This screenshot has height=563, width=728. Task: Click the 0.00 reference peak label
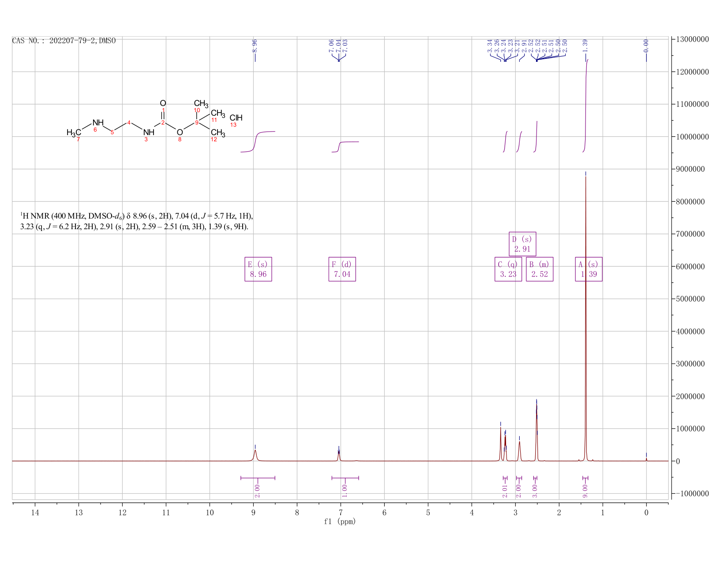[x=646, y=45]
